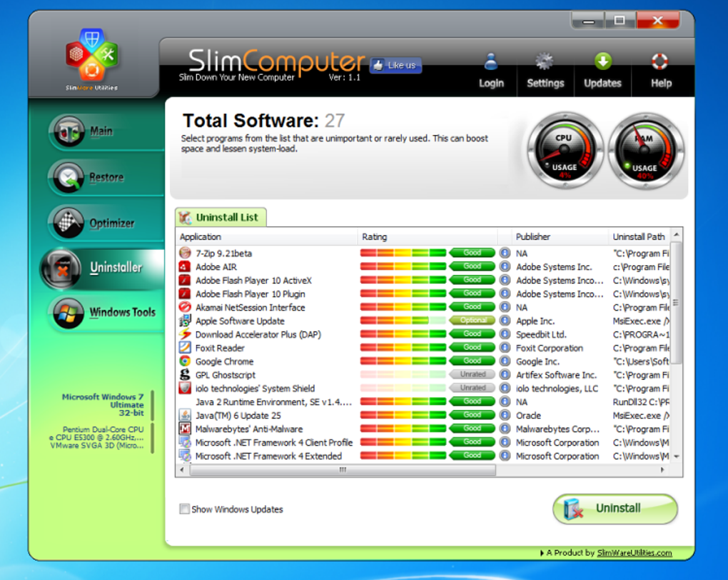Select the Uninstall List tab
This screenshot has width=728, height=580.
point(221,217)
